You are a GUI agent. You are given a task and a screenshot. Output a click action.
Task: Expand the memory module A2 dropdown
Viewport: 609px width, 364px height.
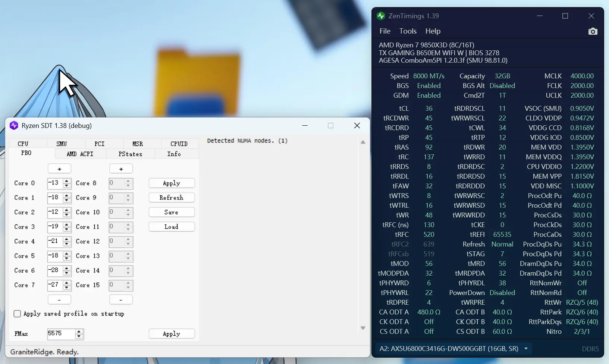tap(526, 349)
